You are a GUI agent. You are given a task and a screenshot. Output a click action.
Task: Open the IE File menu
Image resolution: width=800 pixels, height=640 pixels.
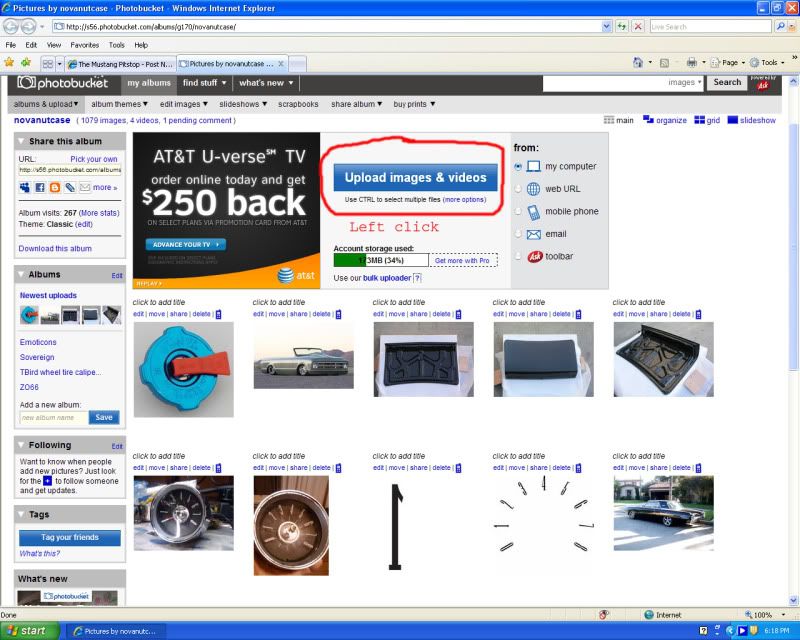pos(11,45)
